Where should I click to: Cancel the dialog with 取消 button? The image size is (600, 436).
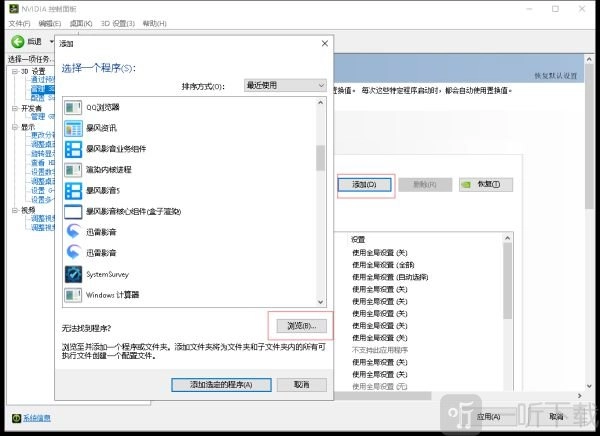click(301, 384)
